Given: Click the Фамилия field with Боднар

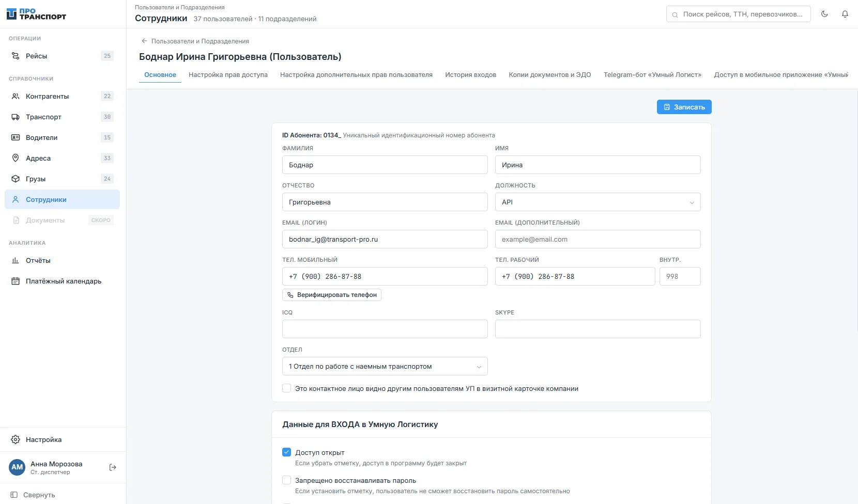Looking at the screenshot, I should [x=385, y=165].
